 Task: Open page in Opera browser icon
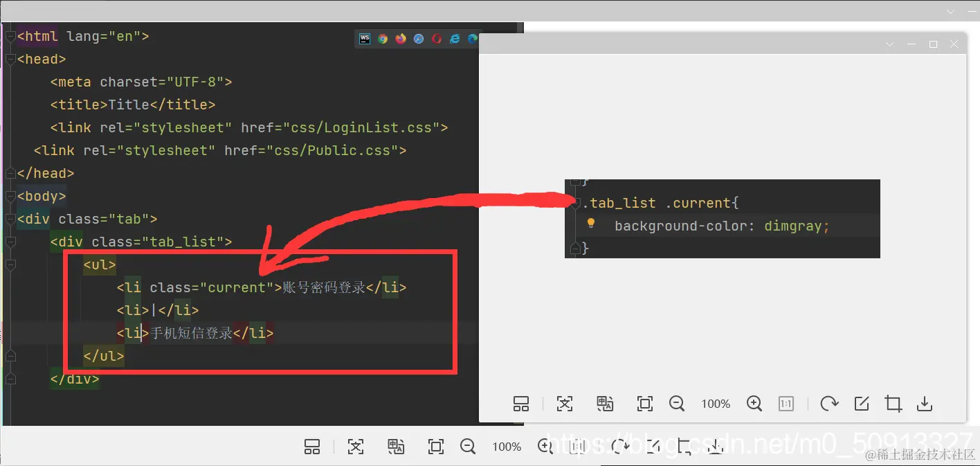click(x=437, y=39)
